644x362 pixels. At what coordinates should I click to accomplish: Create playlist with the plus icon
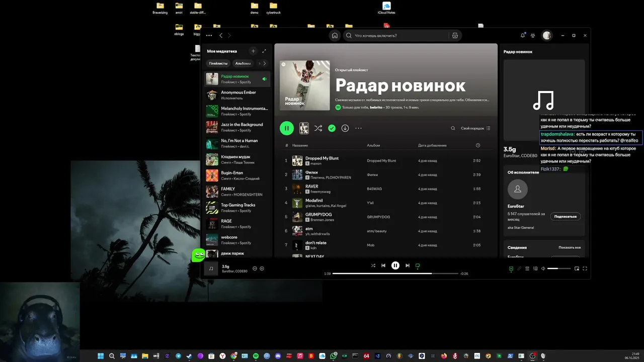253,51
